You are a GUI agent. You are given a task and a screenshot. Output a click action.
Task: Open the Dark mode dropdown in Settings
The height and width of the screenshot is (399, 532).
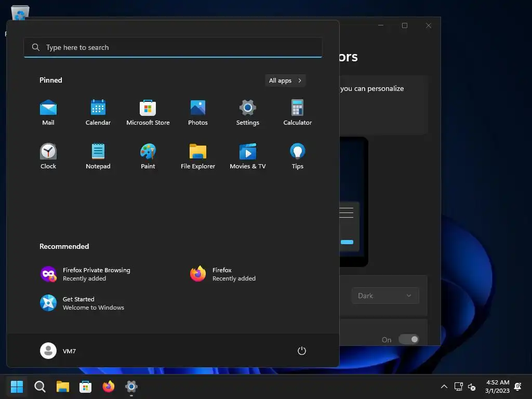point(385,296)
